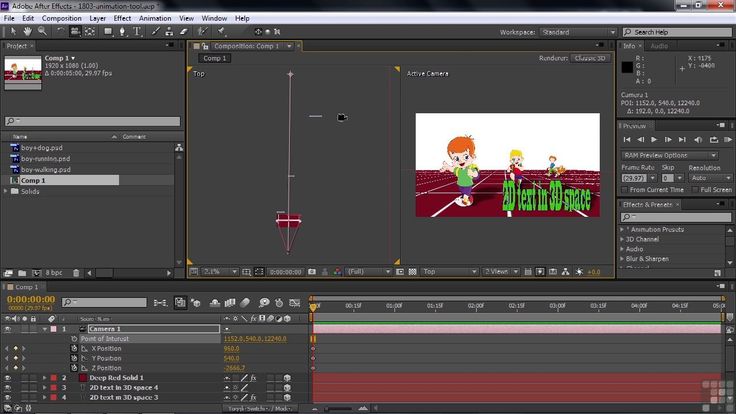This screenshot has width=736, height=414.
Task: Open the Renderer Classic 3D setting
Action: [590, 58]
